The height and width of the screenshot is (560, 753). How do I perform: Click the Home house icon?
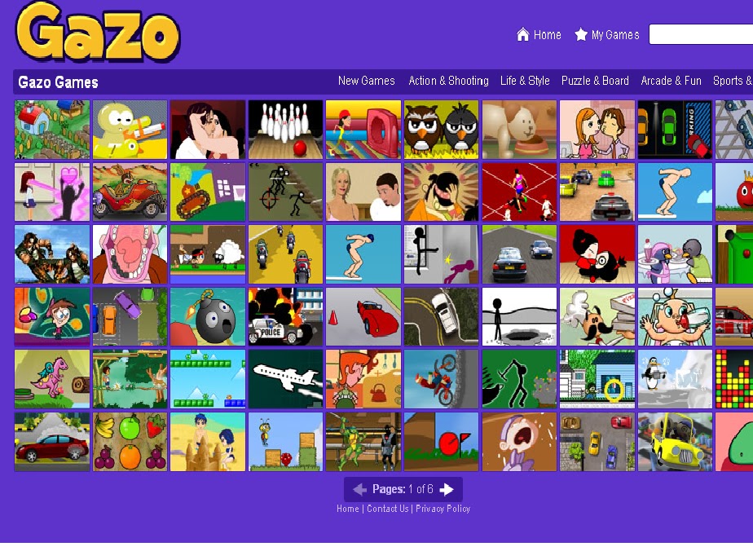click(522, 34)
